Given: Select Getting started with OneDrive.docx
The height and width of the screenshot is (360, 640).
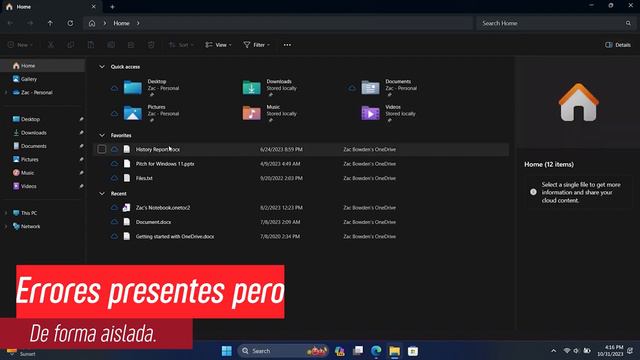Looking at the screenshot, I should point(302,236).
